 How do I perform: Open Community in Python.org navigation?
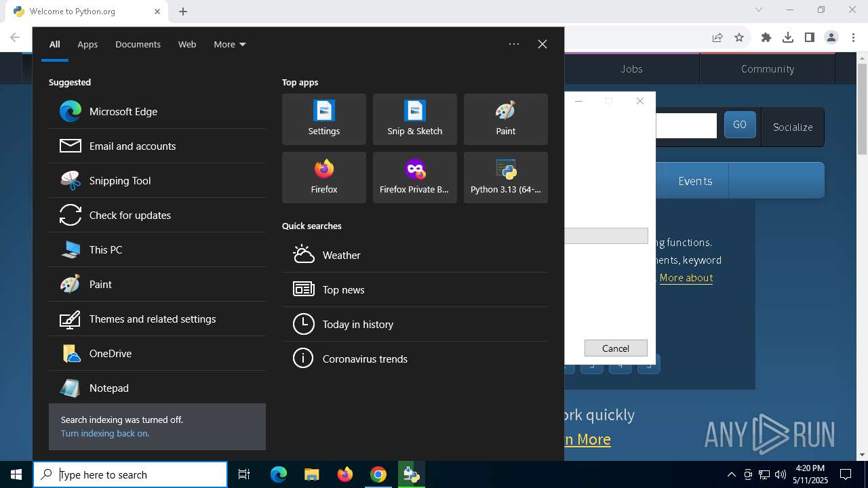[768, 68]
